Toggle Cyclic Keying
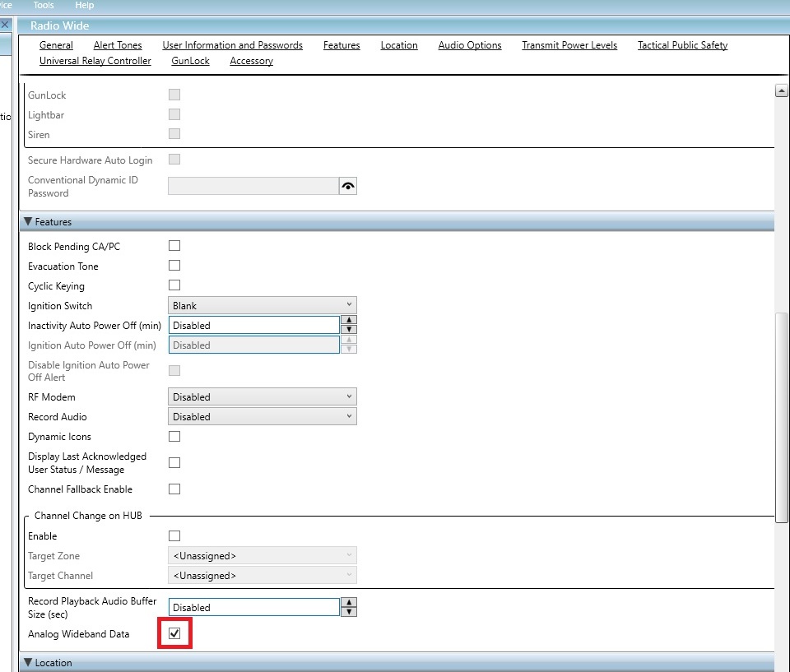 [174, 285]
